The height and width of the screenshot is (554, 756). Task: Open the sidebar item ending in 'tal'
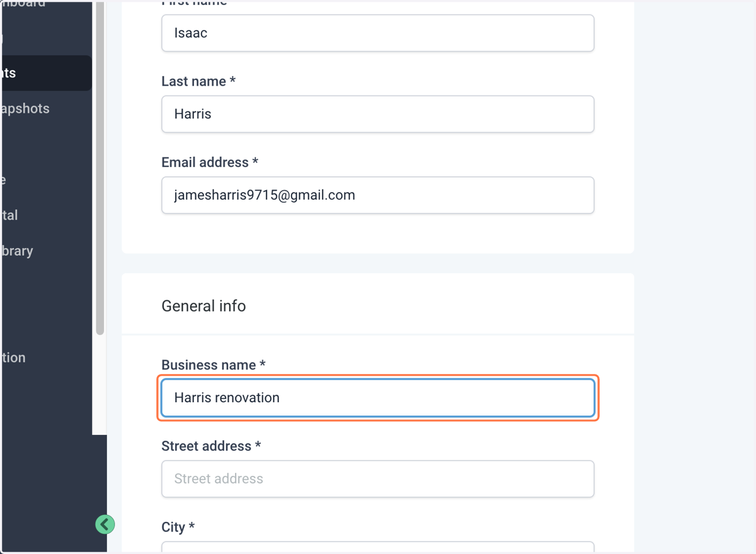coord(9,215)
